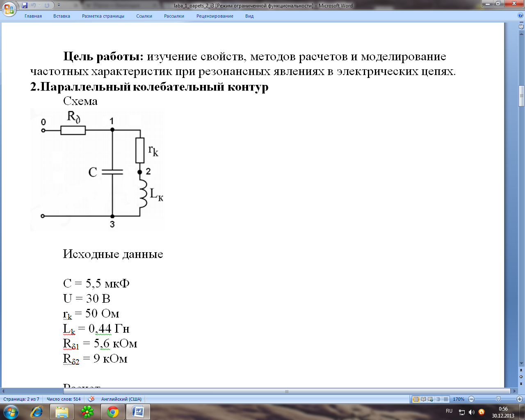Open the Рассылки ribbon tab
This screenshot has height=420, width=525.
174,16
